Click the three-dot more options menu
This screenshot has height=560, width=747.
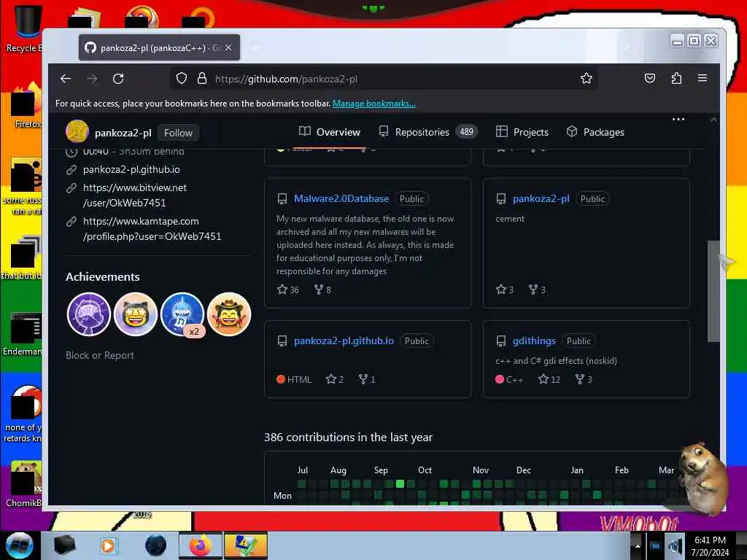[678, 120]
